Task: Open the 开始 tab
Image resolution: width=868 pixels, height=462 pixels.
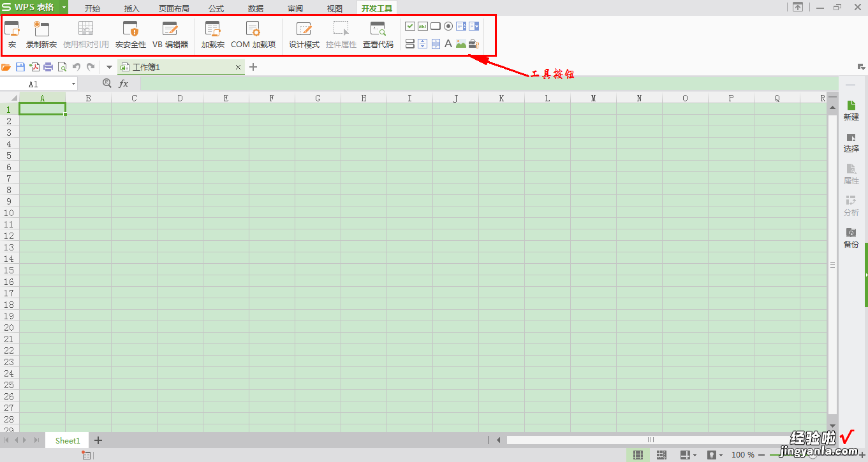Action: [92, 8]
